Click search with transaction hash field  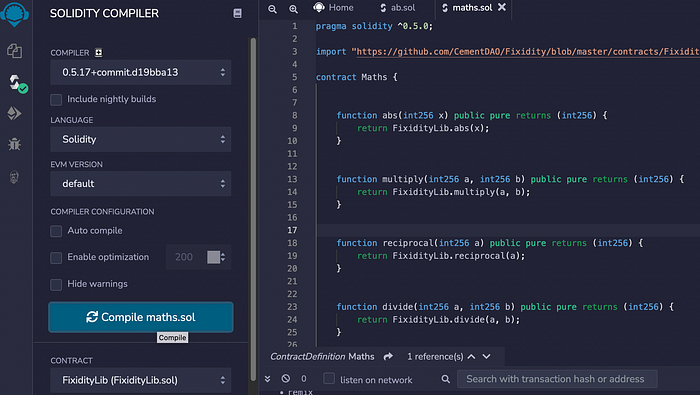click(x=557, y=379)
